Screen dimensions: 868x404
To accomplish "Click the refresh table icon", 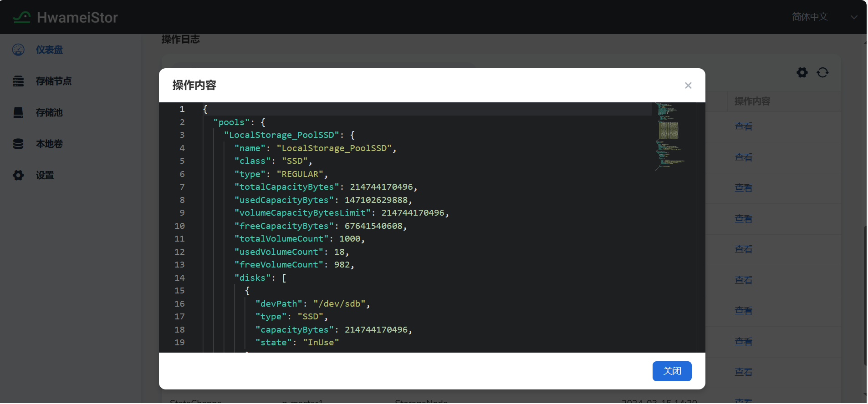I will [x=822, y=72].
